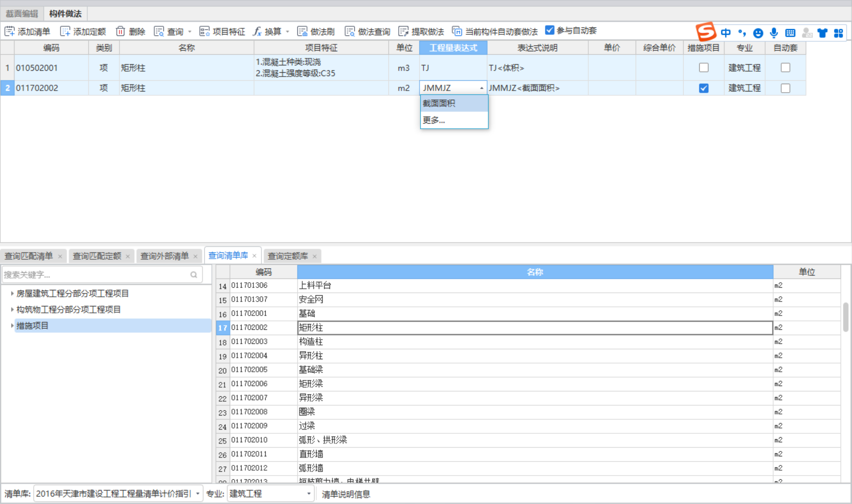Screen dimensions: 852x504
Task: Open 换算 dropdown arrow in toolbar
Action: [x=287, y=32]
